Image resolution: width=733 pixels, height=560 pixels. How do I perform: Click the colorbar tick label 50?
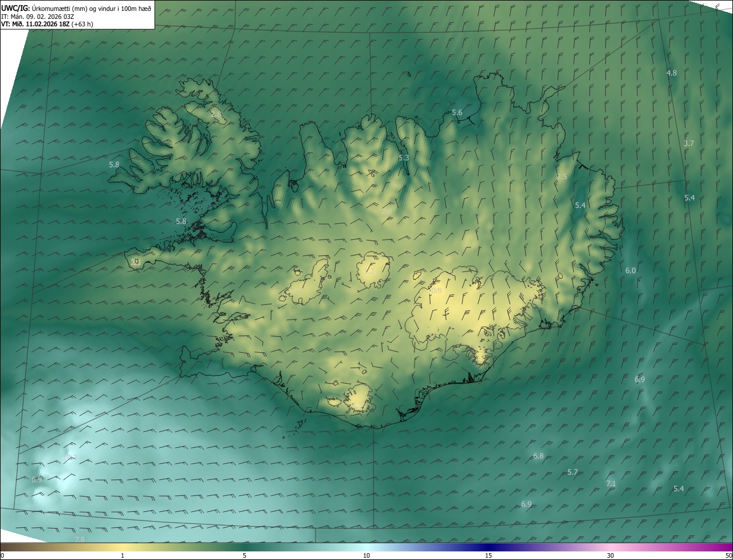[x=728, y=555]
